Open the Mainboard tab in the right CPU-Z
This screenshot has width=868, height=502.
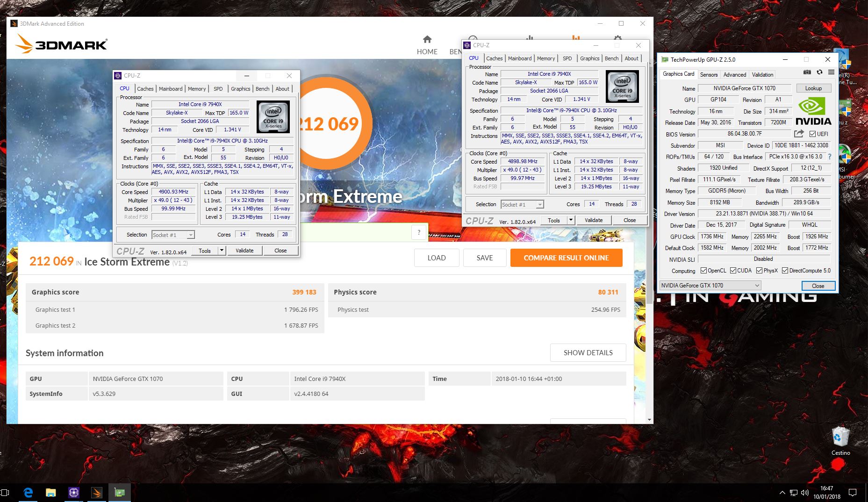[520, 58]
